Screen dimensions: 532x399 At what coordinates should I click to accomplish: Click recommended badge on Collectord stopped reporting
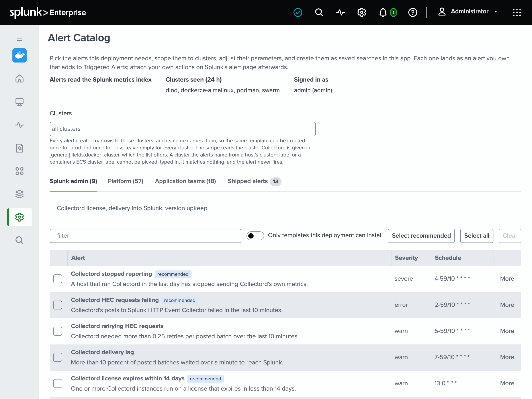tap(173, 274)
